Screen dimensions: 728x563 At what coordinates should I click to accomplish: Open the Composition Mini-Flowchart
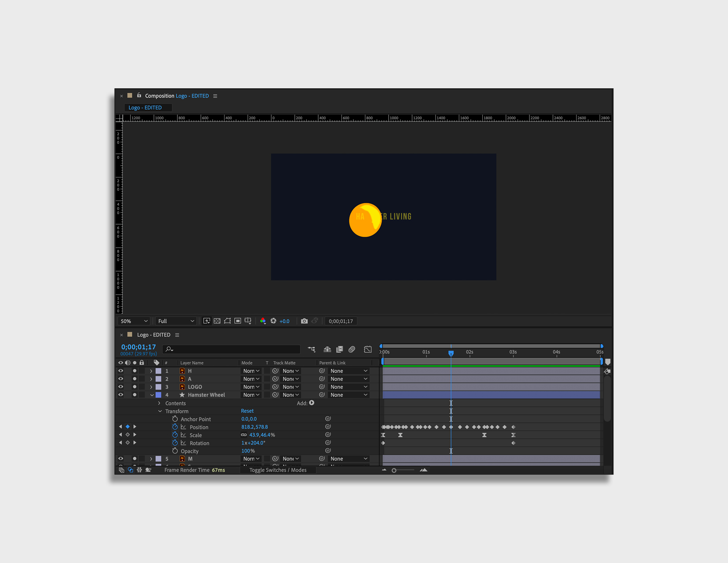(x=311, y=349)
